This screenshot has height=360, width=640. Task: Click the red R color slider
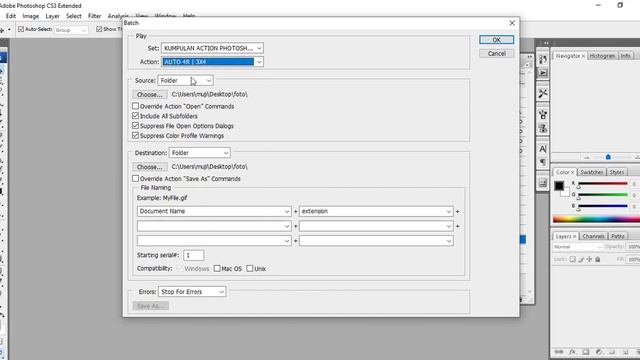coord(602,184)
